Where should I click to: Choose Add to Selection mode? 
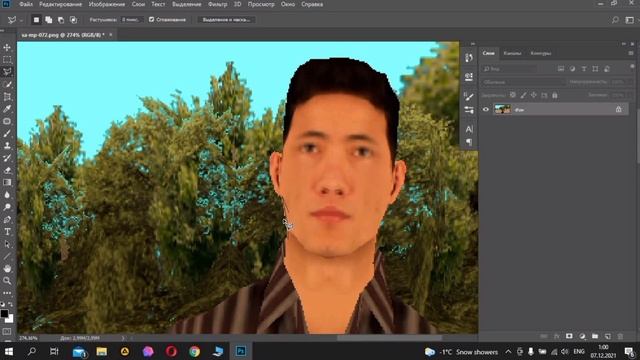tap(49, 20)
